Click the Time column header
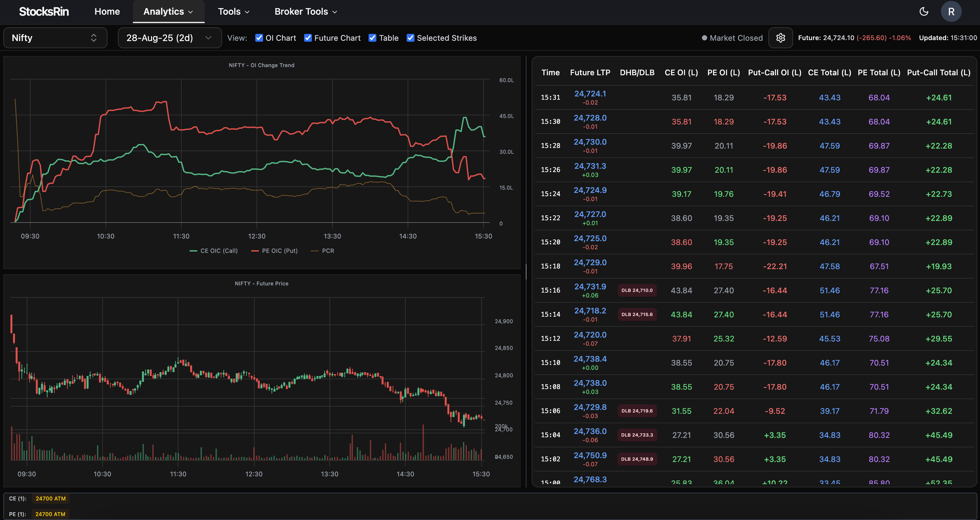 click(551, 72)
